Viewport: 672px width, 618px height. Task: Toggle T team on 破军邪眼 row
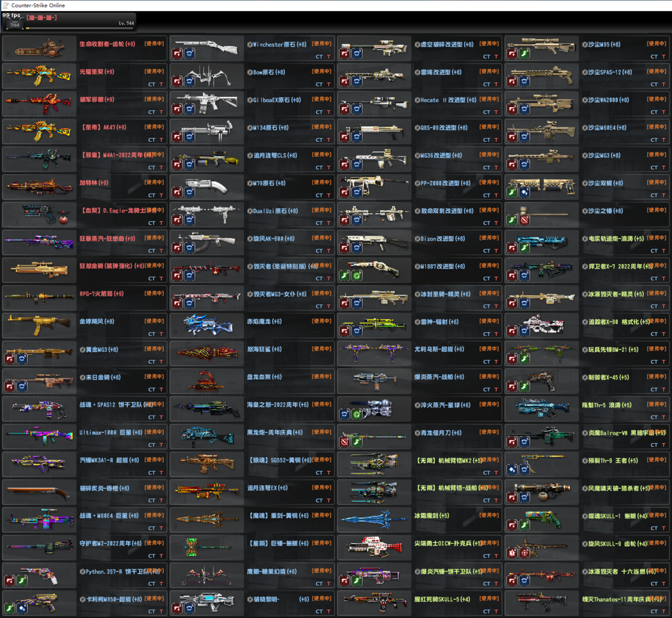tap(161, 112)
